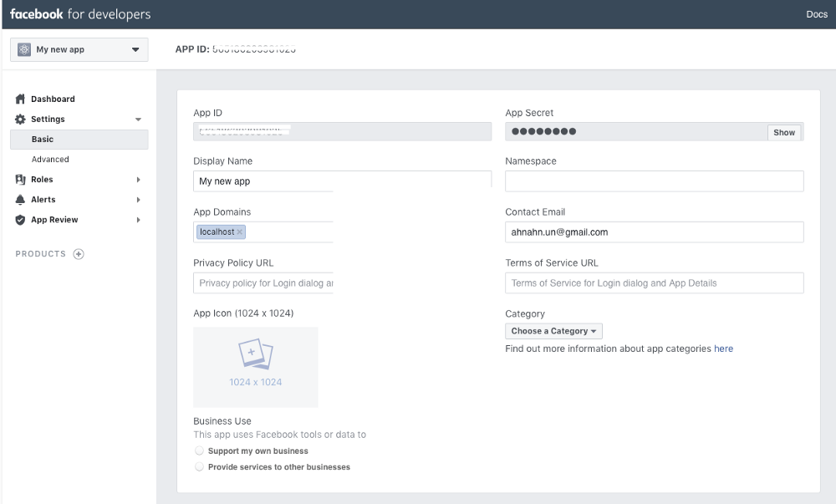This screenshot has height=504, width=836.
Task: Follow the app categories 'here' link
Action: pyautogui.click(x=723, y=349)
